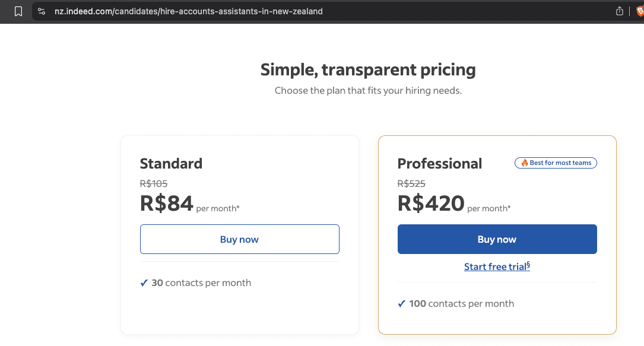Buy the Standard plan now
644x346 pixels.
click(239, 239)
